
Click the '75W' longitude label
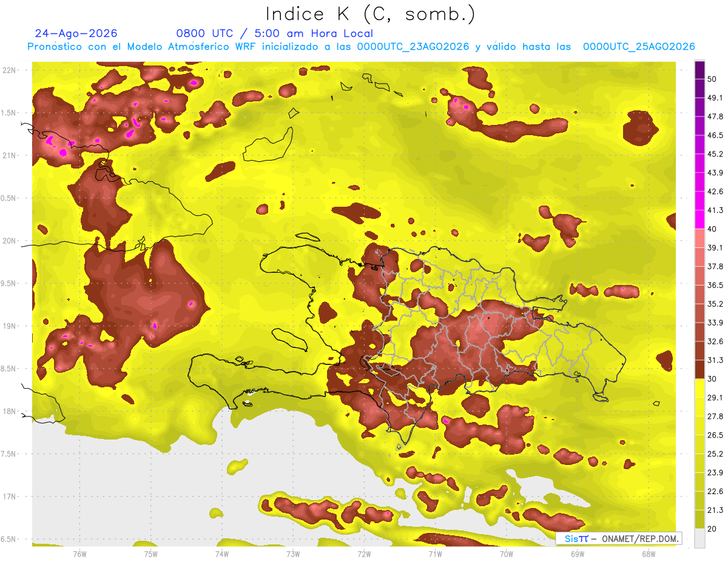[151, 554]
